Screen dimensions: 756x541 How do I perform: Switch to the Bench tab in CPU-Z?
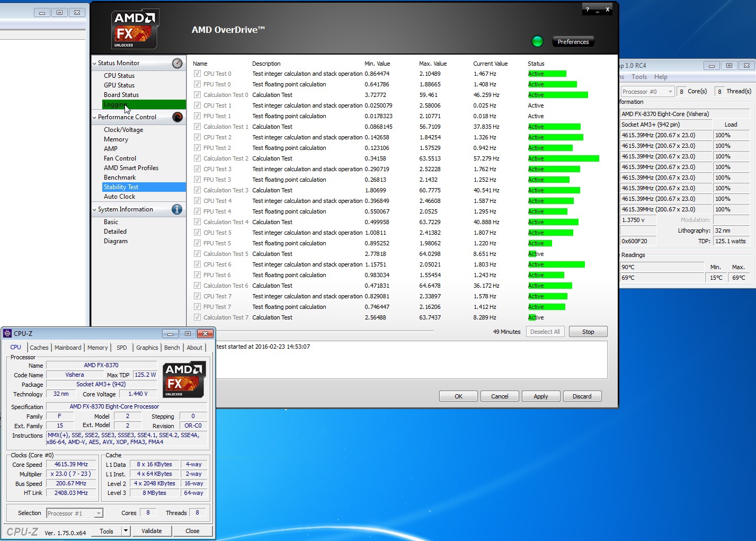(x=172, y=348)
